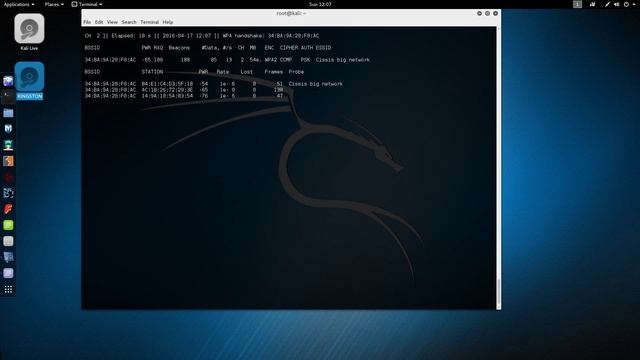The image size is (640, 360).
Task: Open the View menu in terminal
Action: (x=112, y=22)
